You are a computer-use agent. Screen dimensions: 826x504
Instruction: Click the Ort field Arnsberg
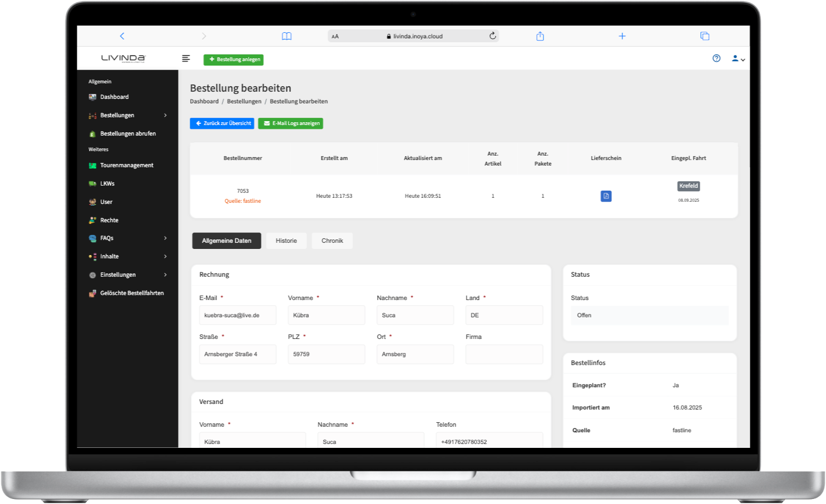(x=415, y=354)
